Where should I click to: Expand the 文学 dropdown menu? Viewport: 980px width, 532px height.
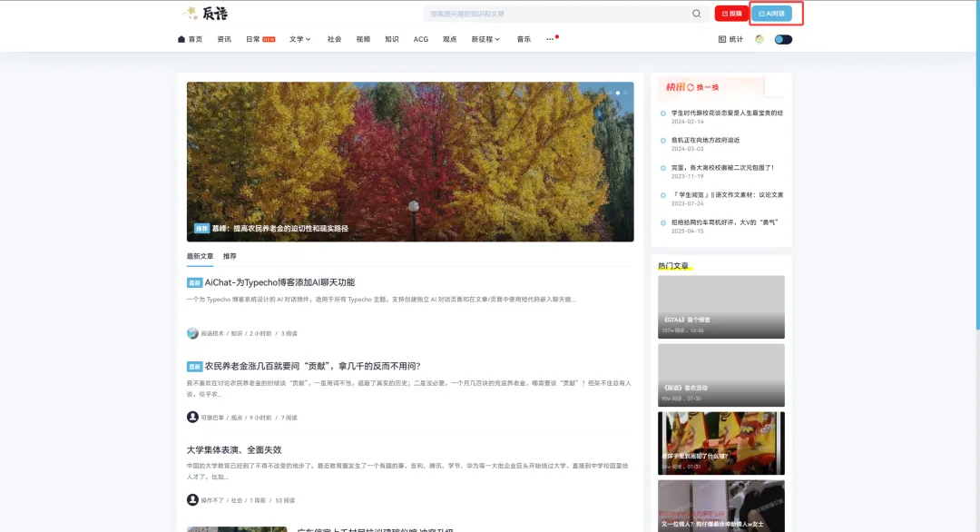point(299,39)
